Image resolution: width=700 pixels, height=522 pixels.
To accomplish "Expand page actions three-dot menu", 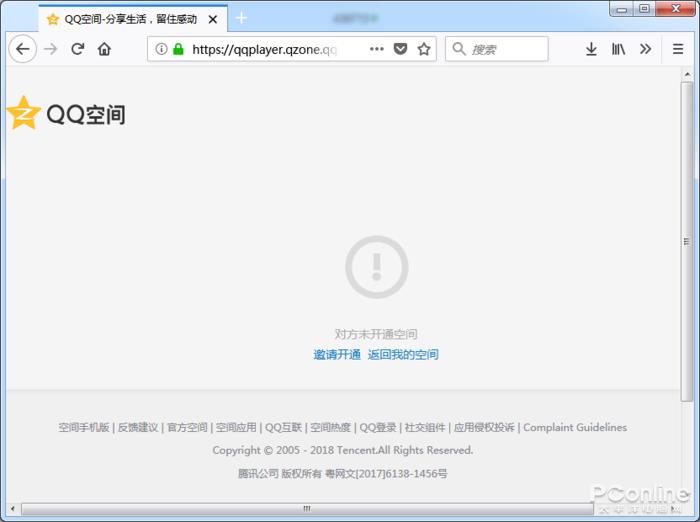I will click(377, 49).
